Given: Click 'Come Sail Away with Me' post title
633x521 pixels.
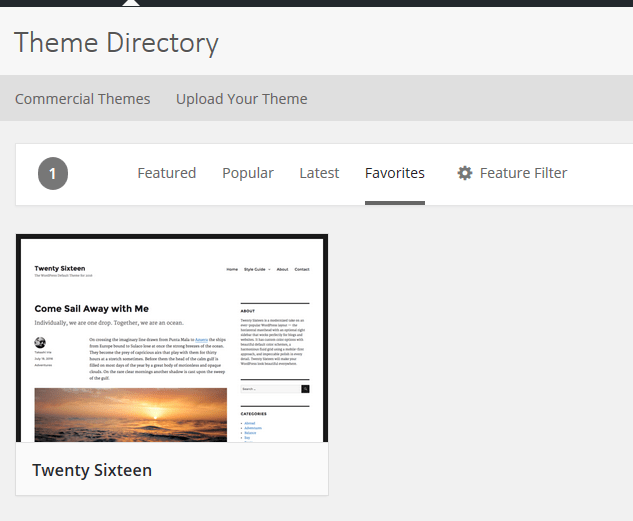Looking at the screenshot, I should click(91, 309).
